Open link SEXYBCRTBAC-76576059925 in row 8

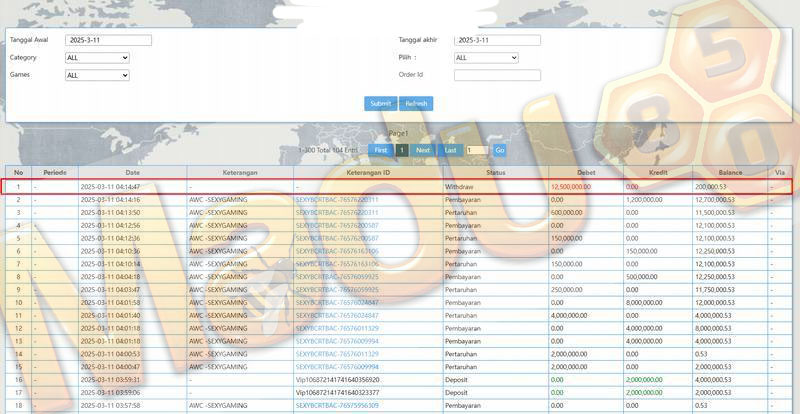[337, 277]
